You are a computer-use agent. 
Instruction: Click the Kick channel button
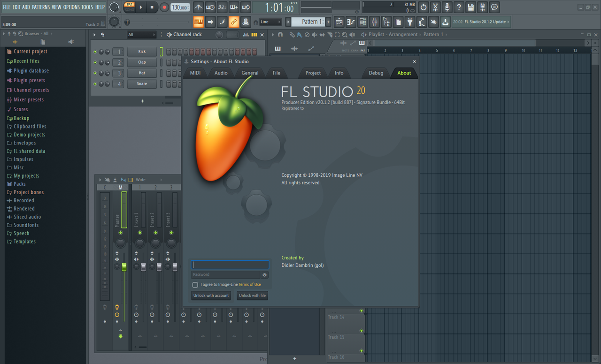(x=142, y=52)
